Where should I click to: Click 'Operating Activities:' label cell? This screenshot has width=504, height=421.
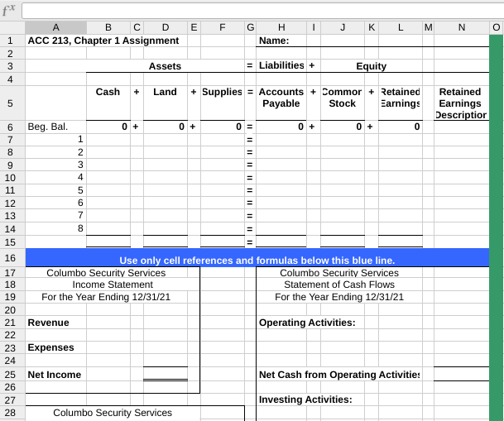307,323
